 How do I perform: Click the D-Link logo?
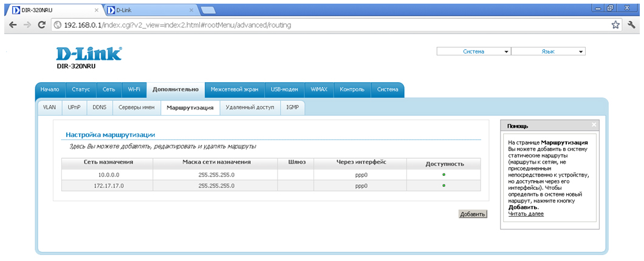[x=89, y=54]
